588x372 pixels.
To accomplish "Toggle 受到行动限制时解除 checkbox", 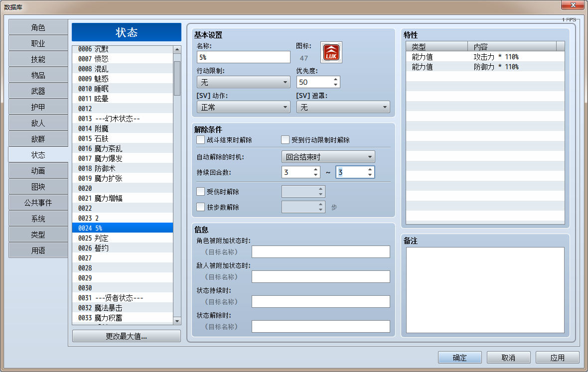I will click(286, 140).
